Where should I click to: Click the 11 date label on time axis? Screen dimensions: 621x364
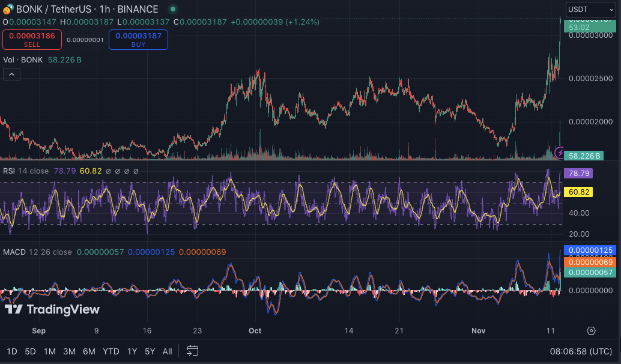click(x=551, y=331)
